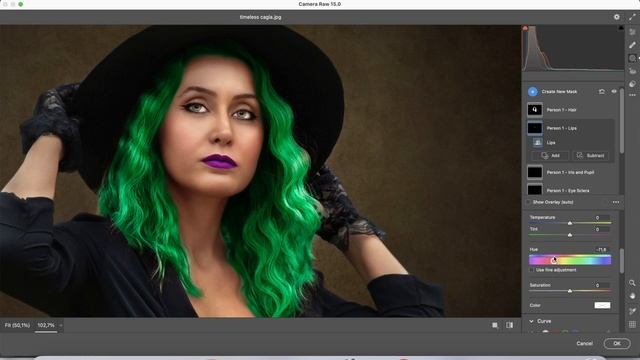
Task: Click the Hue rainbow slider
Action: coord(570,260)
